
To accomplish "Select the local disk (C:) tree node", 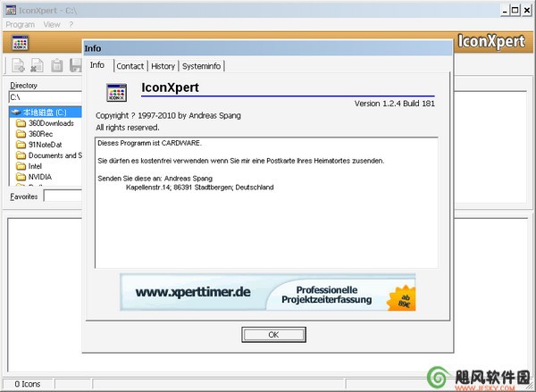I will point(45,113).
